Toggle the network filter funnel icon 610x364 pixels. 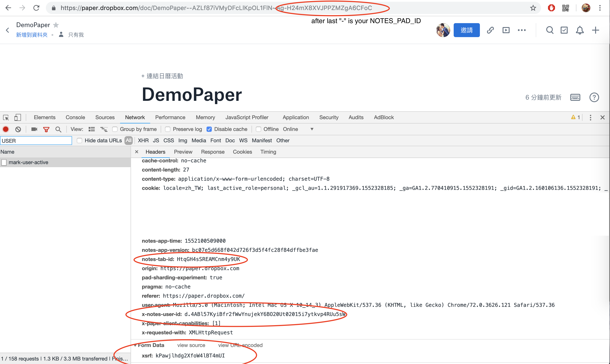point(46,129)
